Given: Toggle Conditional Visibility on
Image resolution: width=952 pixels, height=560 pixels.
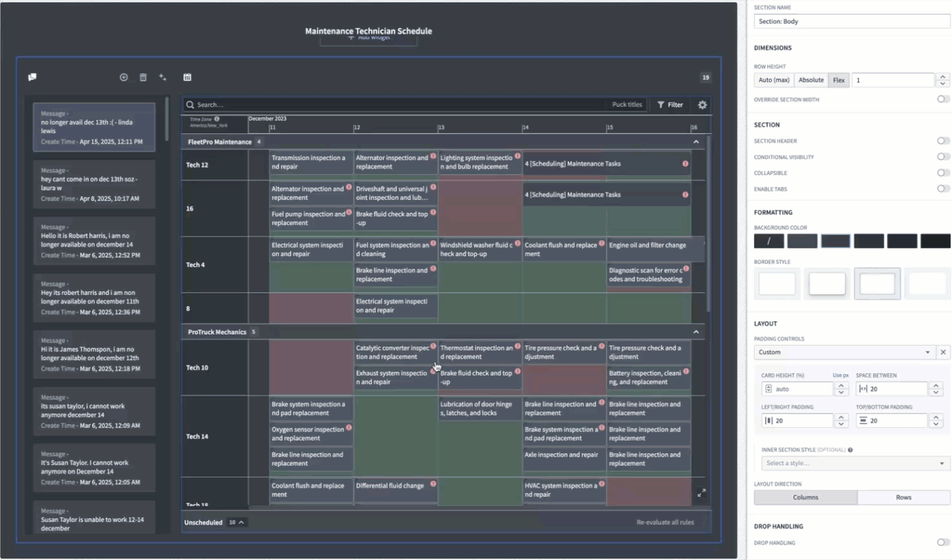Looking at the screenshot, I should 943,157.
